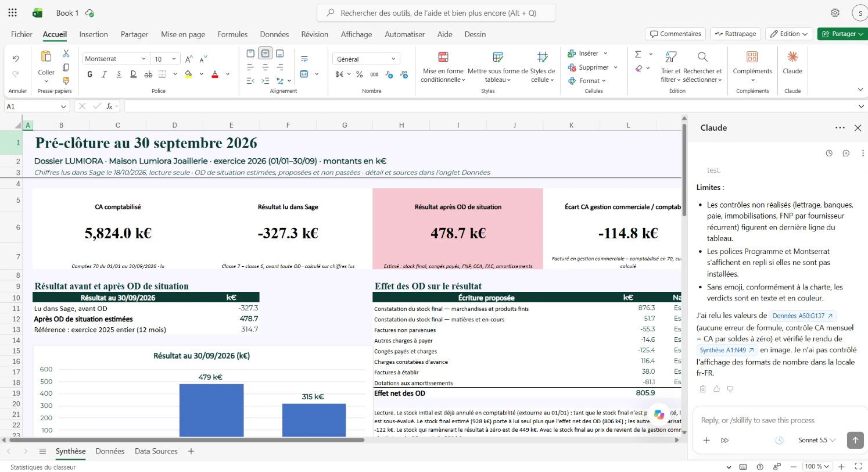Give Claude's response a thumbs up
Screen dimensions: 868x472
716,389
